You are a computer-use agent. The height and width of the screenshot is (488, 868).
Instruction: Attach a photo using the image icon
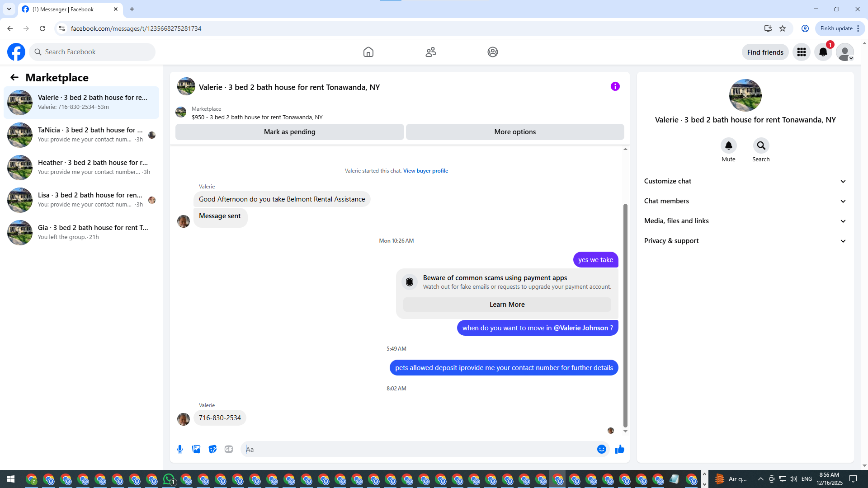196,449
